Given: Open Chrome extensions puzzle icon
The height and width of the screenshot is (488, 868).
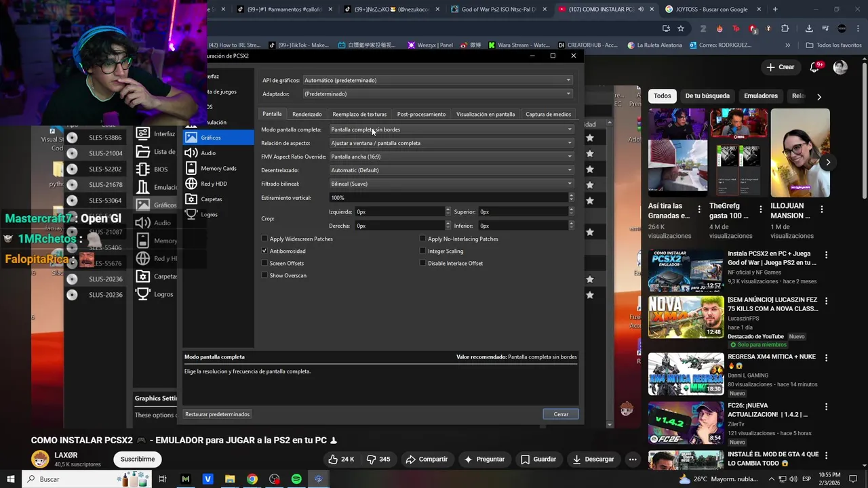Looking at the screenshot, I should (785, 28).
